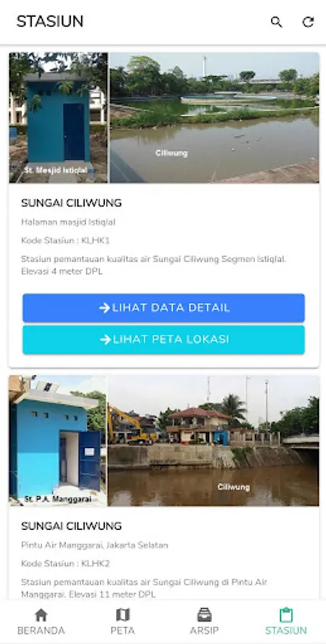
Task: View the Ciliwung river photo at Istiqlal
Action: [x=214, y=117]
